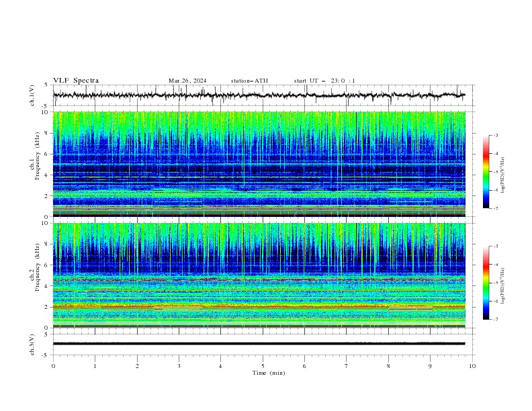Click inside the ch.2 spectrogram panel
The width and height of the screenshot is (532, 411).
(x=259, y=275)
